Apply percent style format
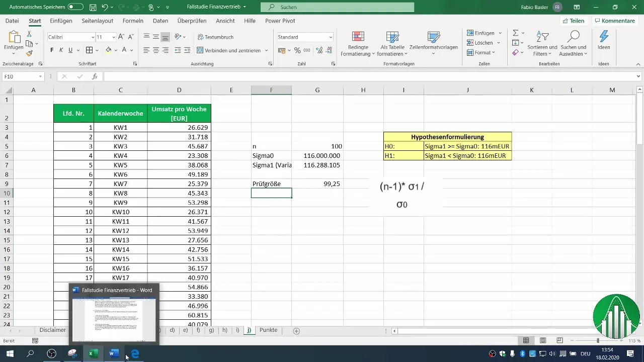The width and height of the screenshot is (644, 362). tap(297, 50)
